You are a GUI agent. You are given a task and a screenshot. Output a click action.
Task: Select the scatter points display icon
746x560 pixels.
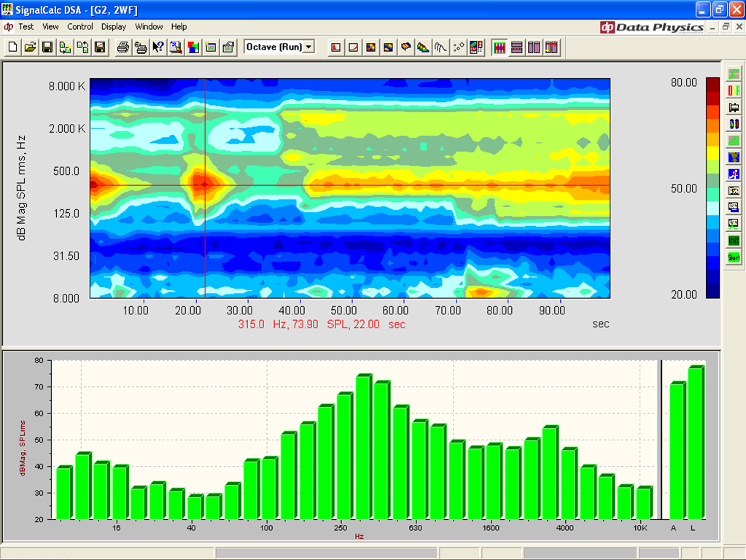tap(458, 47)
